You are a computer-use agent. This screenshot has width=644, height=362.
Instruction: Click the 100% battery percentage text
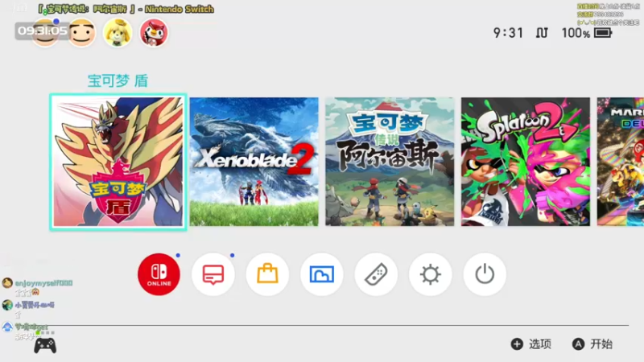point(576,33)
